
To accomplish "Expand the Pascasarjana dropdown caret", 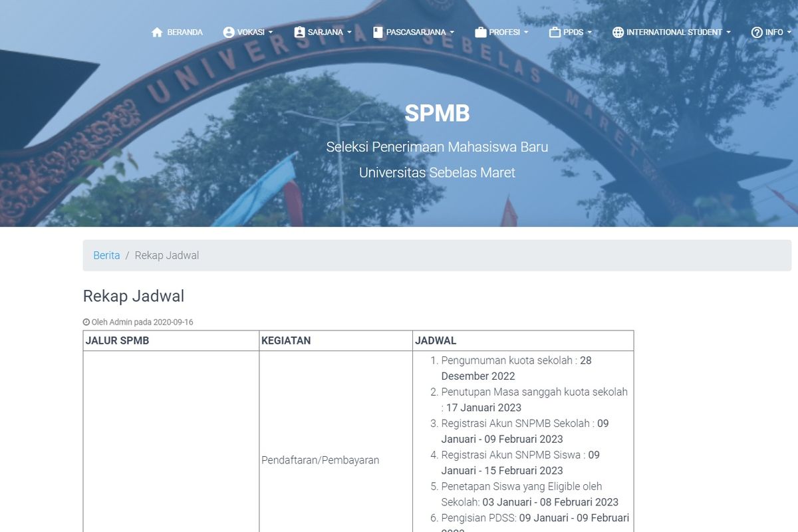I will point(452,32).
